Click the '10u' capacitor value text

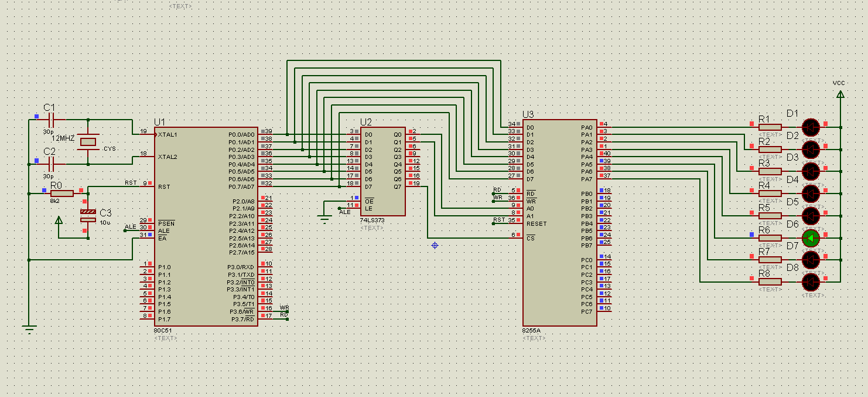pyautogui.click(x=105, y=223)
